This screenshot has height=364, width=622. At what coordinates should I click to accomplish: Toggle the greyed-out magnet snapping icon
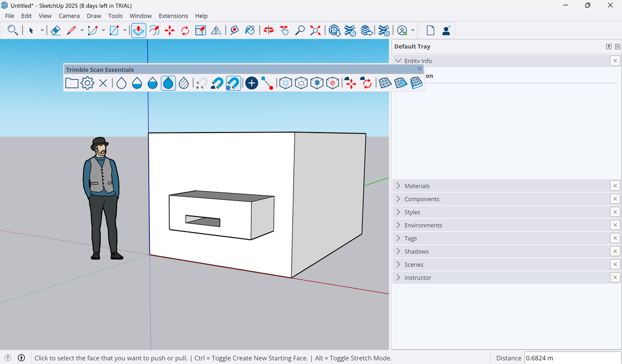[202, 83]
